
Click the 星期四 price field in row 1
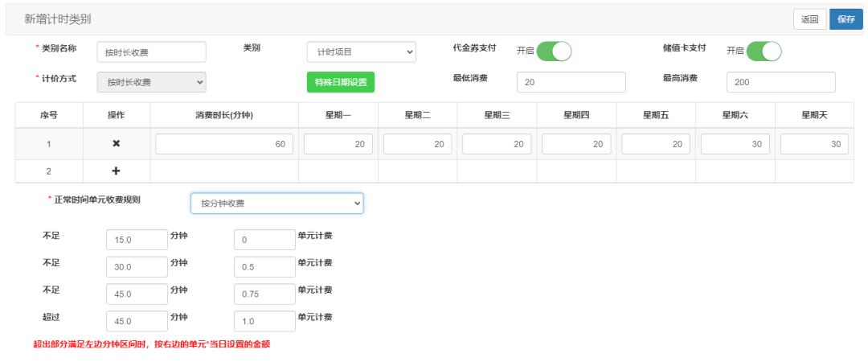[576, 144]
